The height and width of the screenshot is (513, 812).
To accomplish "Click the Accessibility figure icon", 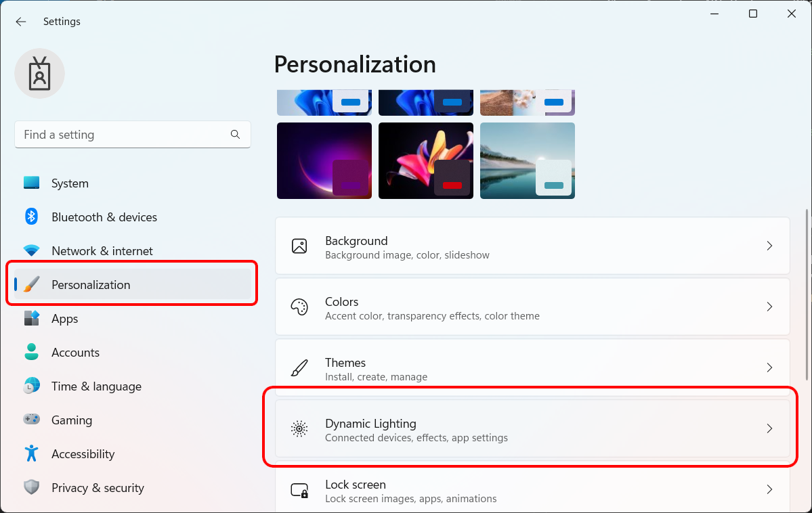I will (31, 453).
